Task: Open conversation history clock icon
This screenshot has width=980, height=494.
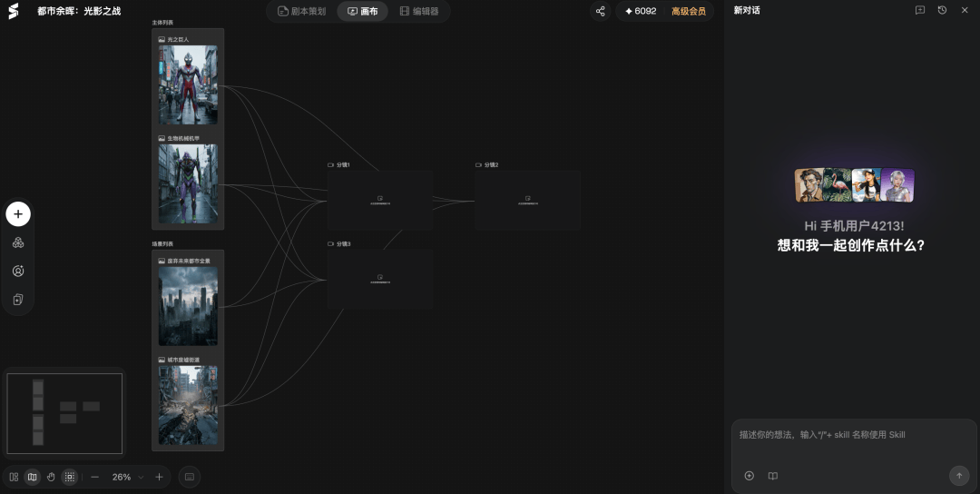Action: (x=942, y=10)
